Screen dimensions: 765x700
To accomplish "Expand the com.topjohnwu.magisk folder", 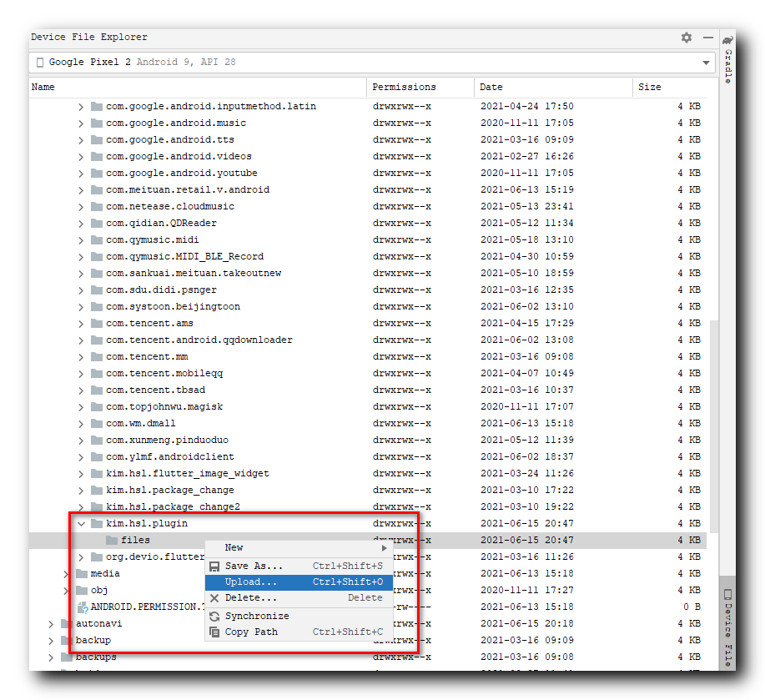I will coord(81,407).
